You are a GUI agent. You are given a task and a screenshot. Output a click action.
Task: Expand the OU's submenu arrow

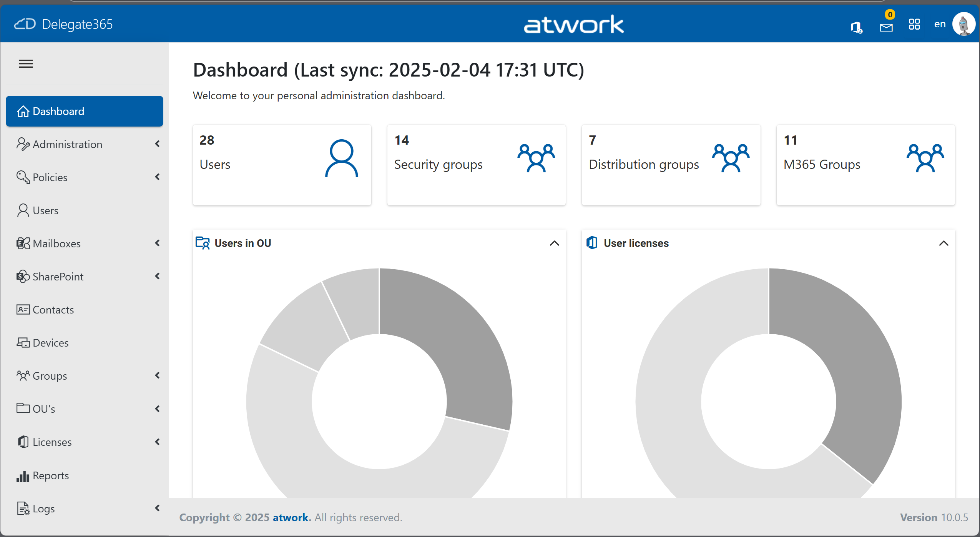coord(157,409)
